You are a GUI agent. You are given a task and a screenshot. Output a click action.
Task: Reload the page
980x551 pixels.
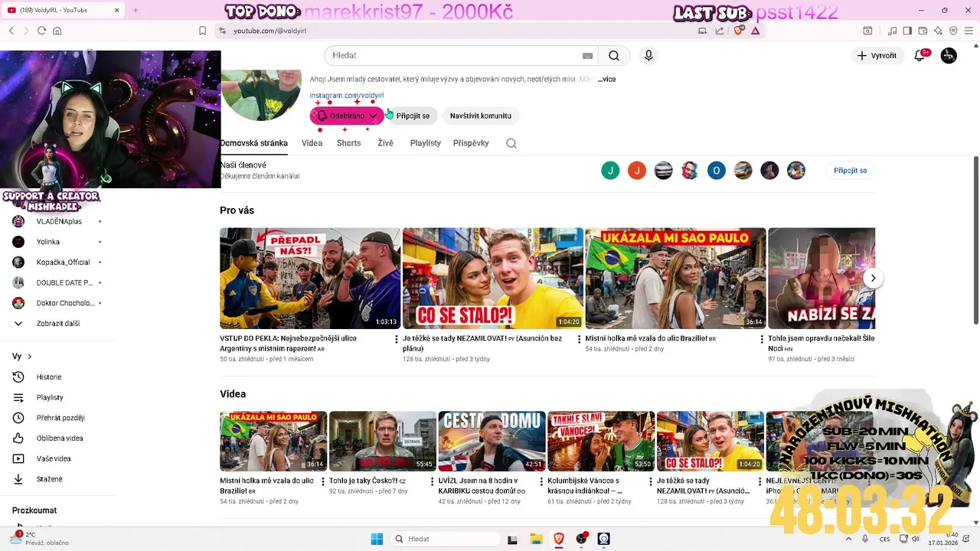[x=41, y=31]
